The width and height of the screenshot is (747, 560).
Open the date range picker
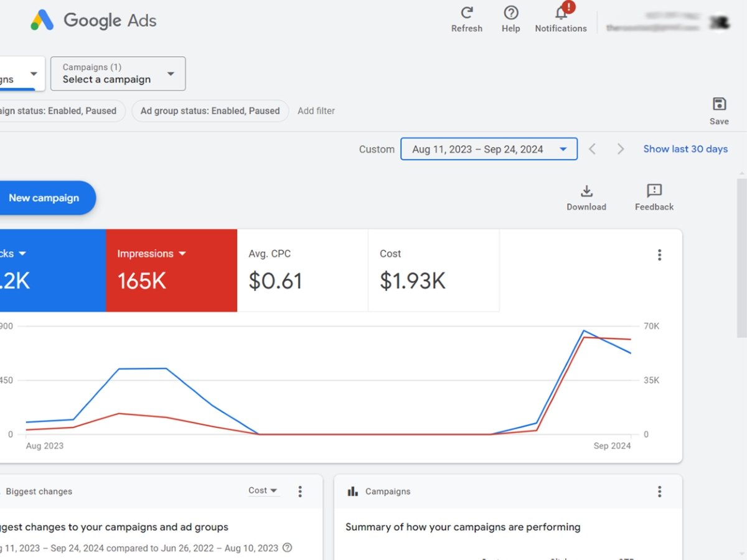pyautogui.click(x=489, y=149)
